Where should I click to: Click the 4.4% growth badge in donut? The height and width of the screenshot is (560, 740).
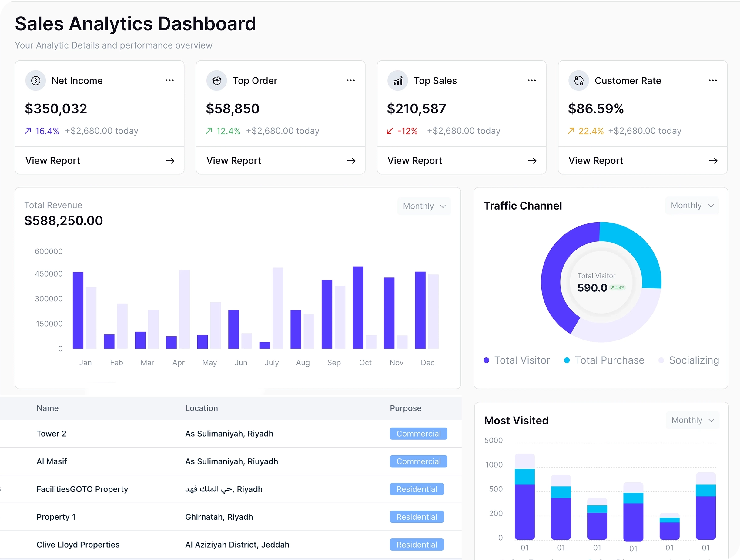[618, 288]
